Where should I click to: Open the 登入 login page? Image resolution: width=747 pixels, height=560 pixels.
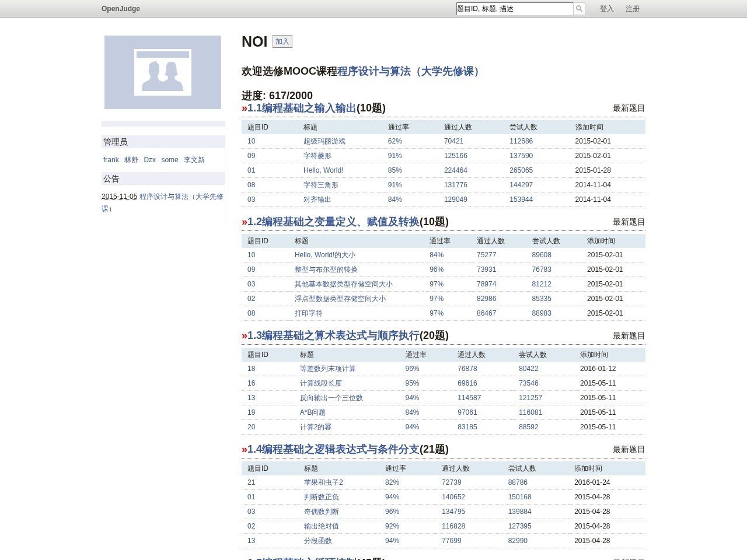606,9
